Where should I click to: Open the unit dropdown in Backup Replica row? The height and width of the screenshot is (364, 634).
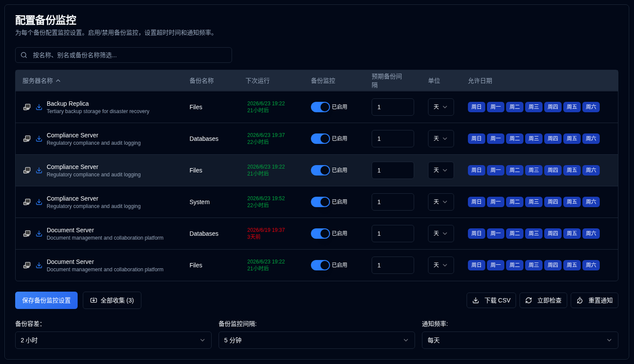coord(441,107)
